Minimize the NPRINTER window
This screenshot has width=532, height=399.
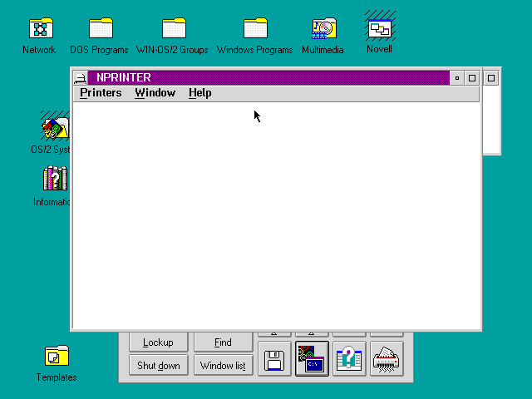pos(457,78)
